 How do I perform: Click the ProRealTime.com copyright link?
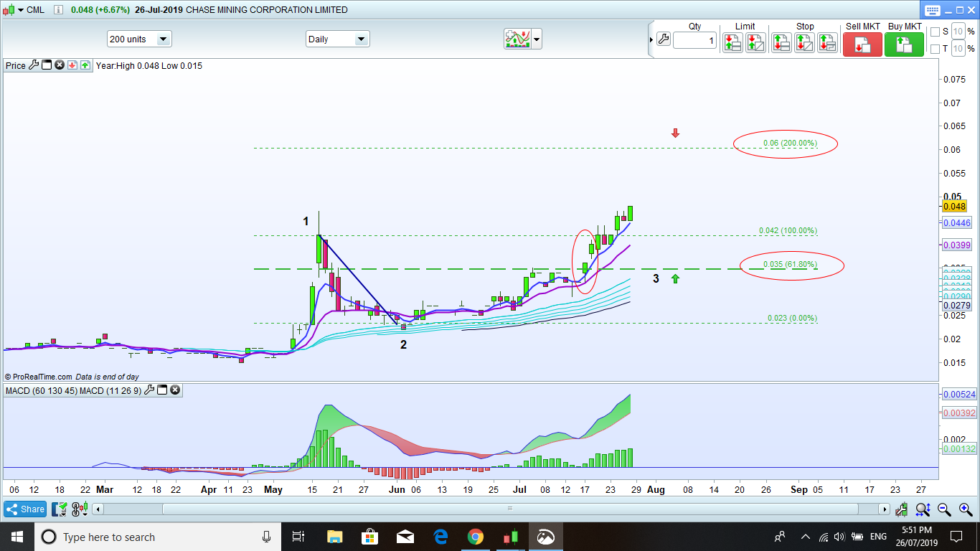38,377
